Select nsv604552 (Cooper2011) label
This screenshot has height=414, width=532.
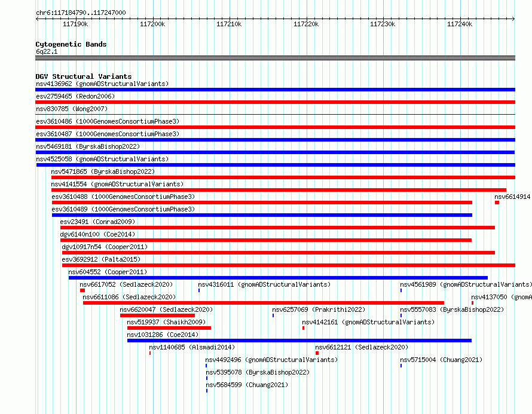click(108, 272)
